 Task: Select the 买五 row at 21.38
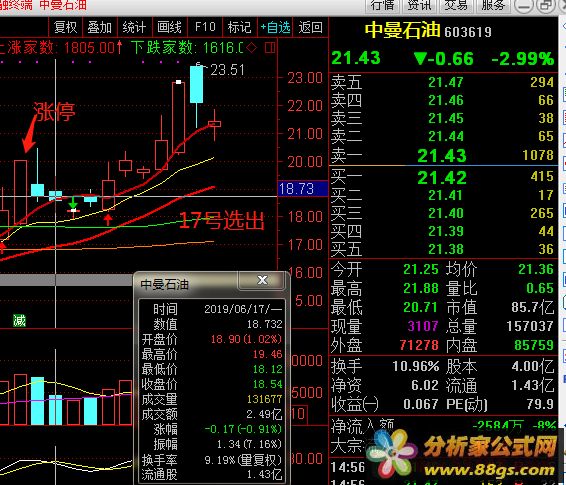[443, 249]
